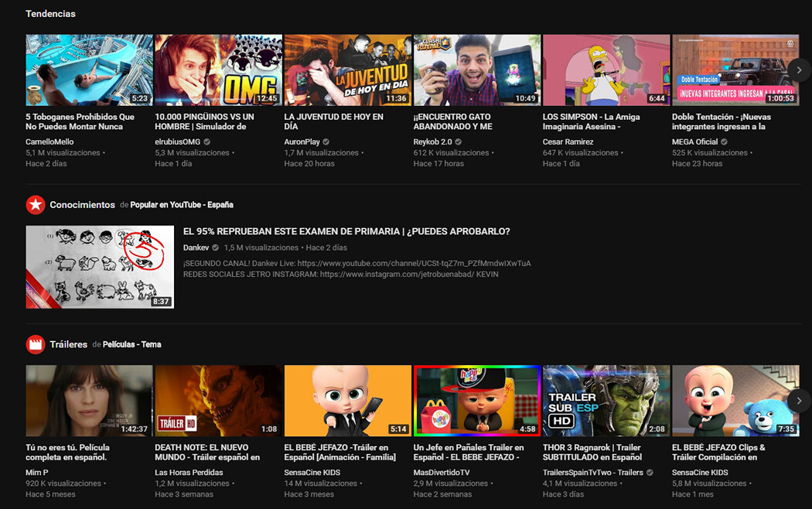Click the verified badge next to TrailersSpainTvTwo
Image resolution: width=812 pixels, height=509 pixels.
pyautogui.click(x=650, y=472)
